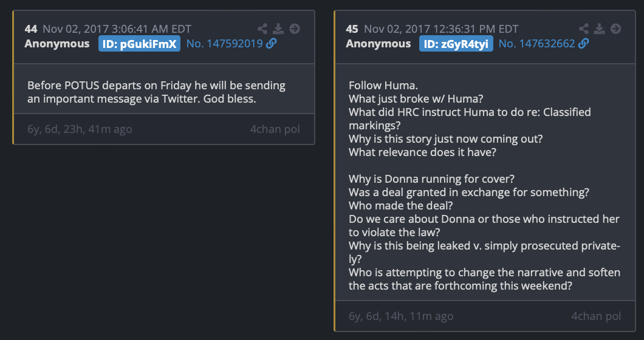The image size is (644, 340).
Task: Go to post 45 with arrow circle icon
Action: (x=615, y=29)
